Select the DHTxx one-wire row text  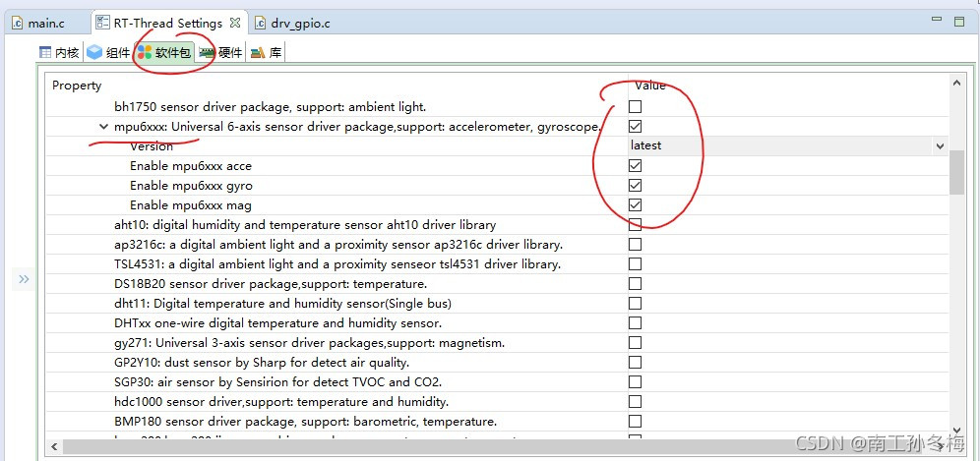(x=278, y=323)
